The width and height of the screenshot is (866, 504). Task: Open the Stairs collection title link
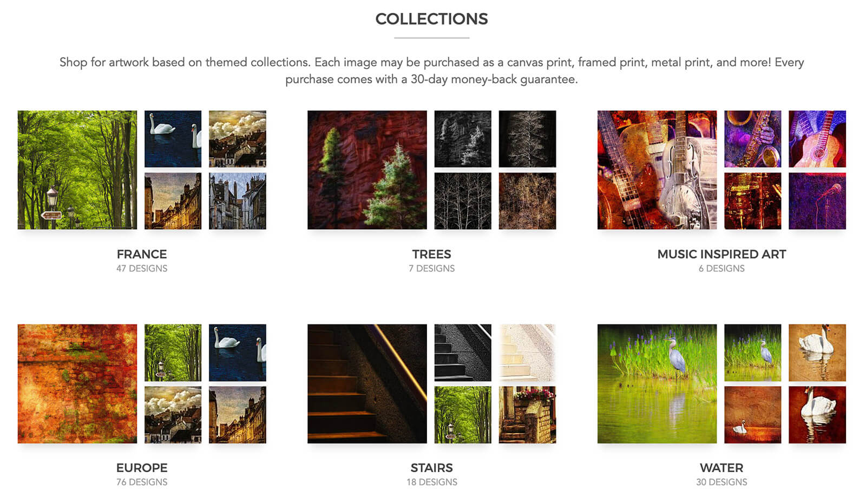tap(431, 468)
